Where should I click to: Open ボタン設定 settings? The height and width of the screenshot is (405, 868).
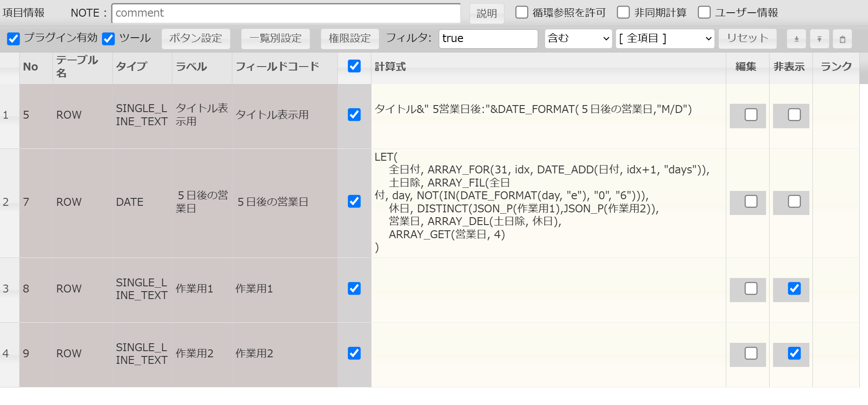point(196,39)
